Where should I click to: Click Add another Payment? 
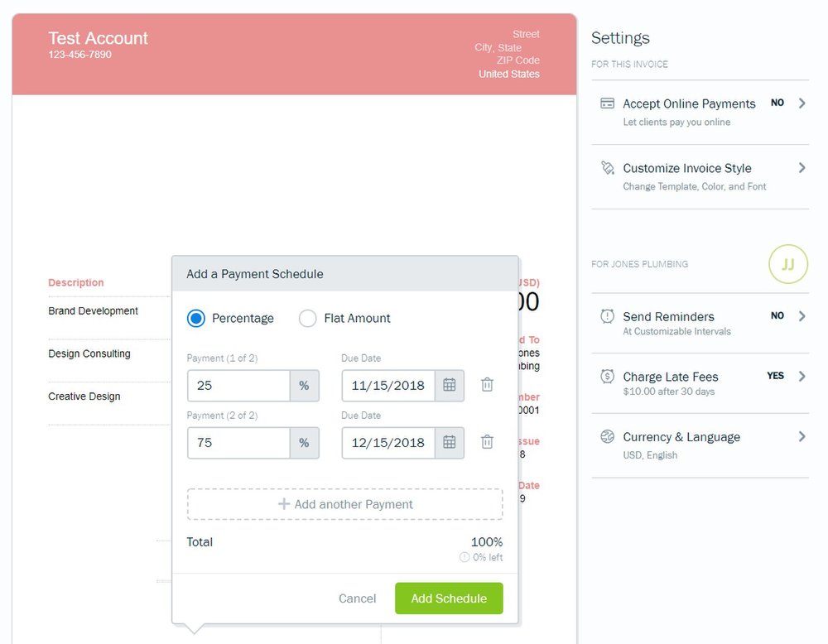pyautogui.click(x=344, y=504)
